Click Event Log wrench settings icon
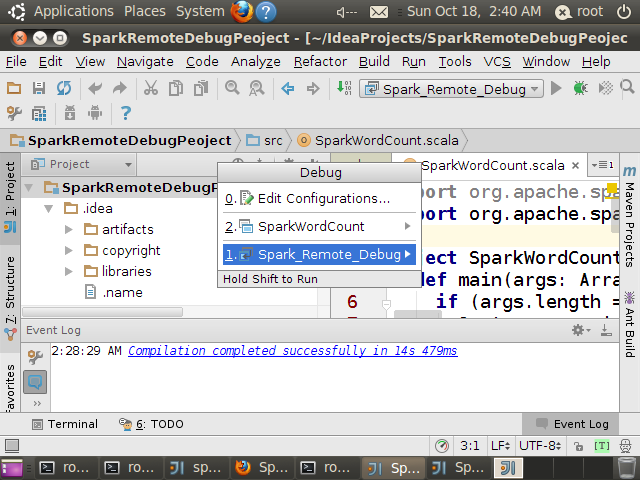640x480 pixels. pos(35,357)
